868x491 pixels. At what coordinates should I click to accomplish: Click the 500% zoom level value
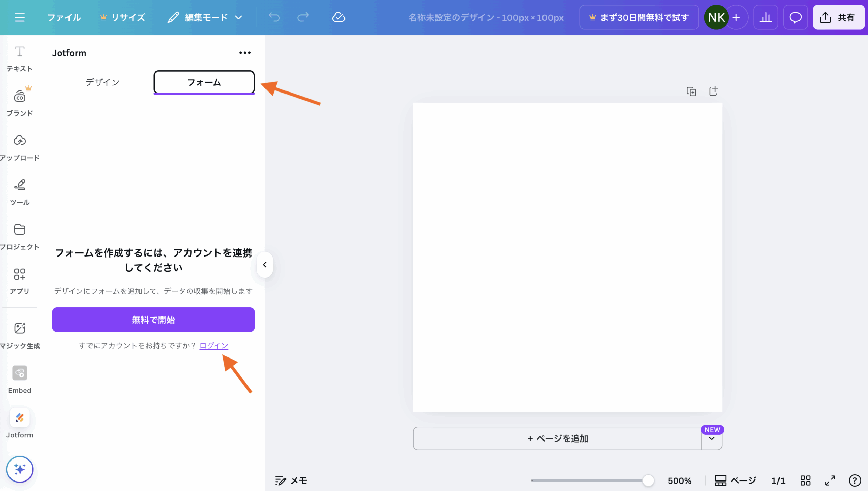679,480
